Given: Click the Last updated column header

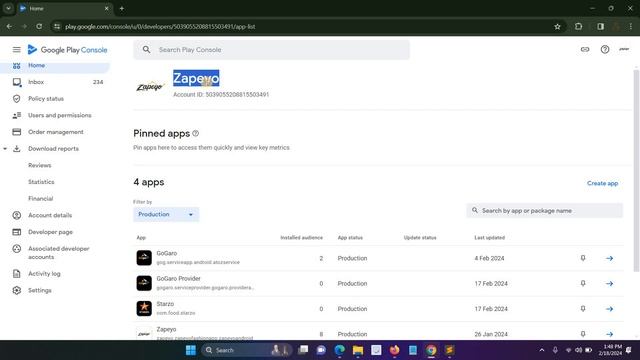Looking at the screenshot, I should click(x=489, y=238).
